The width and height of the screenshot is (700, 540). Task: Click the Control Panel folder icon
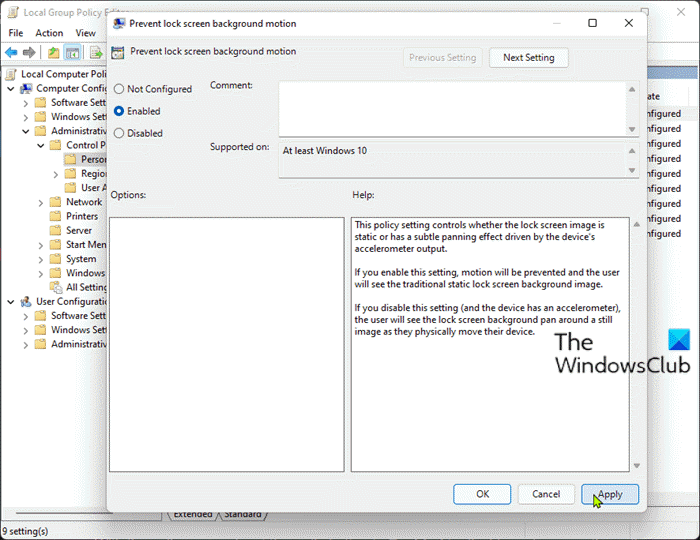[x=55, y=145]
